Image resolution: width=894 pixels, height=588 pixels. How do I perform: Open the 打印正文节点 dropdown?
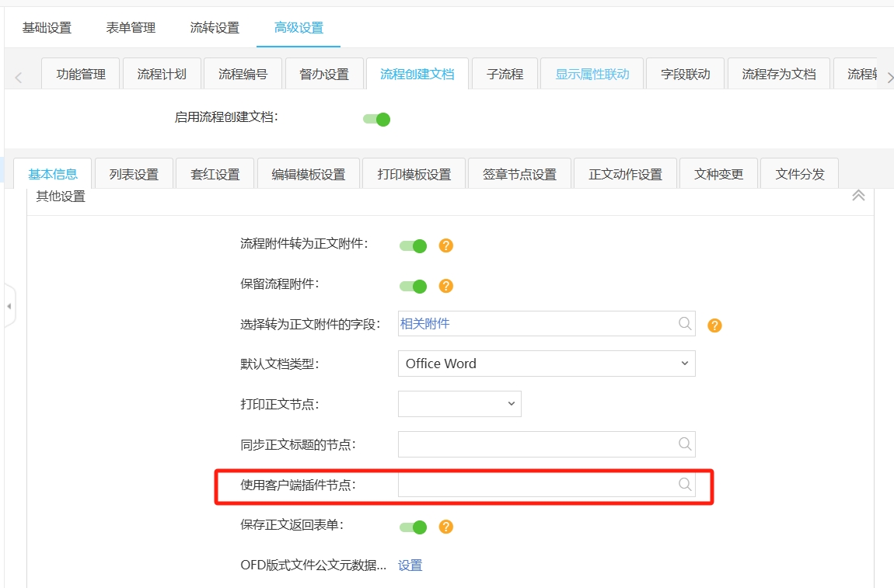point(459,404)
